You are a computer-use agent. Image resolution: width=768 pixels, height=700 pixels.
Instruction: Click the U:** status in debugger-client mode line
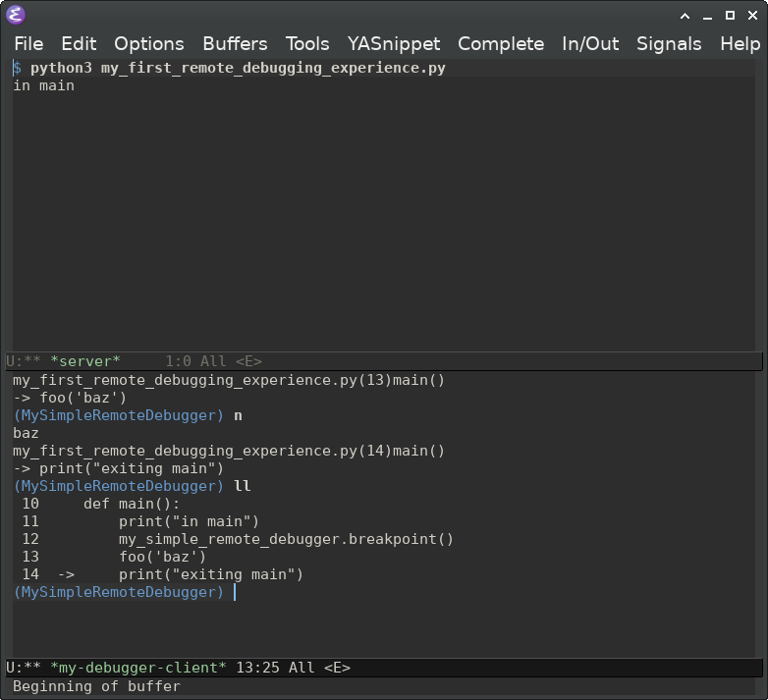click(x=23, y=668)
